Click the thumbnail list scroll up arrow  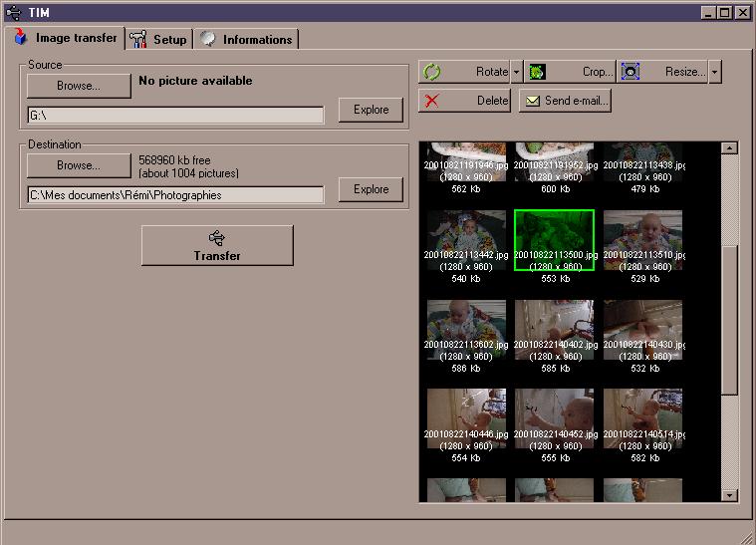tap(729, 148)
